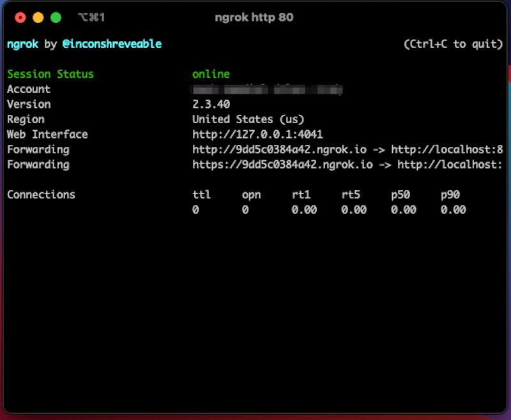511x420 pixels.
Task: Click the 'Session Status' label
Action: pos(50,74)
